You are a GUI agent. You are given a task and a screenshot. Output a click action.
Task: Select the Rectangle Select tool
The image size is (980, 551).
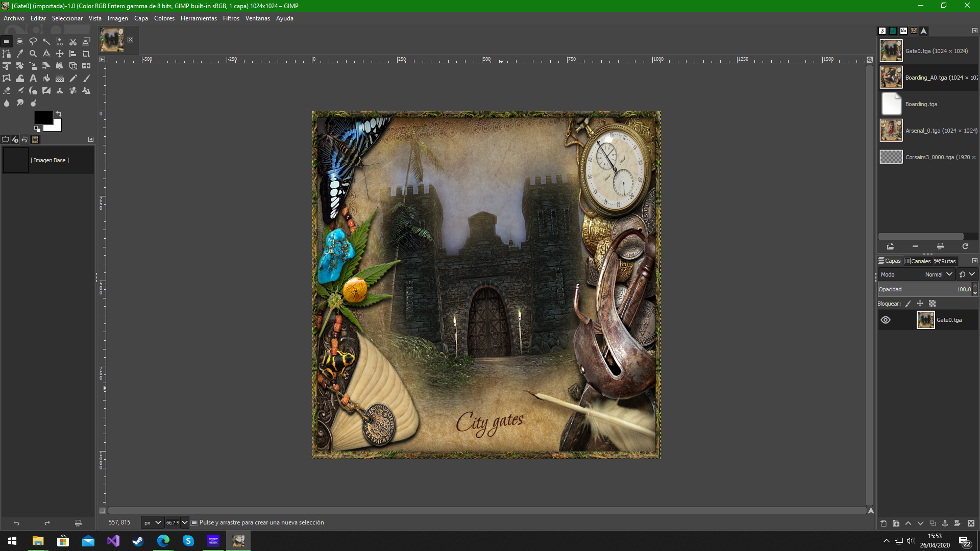pos(7,41)
